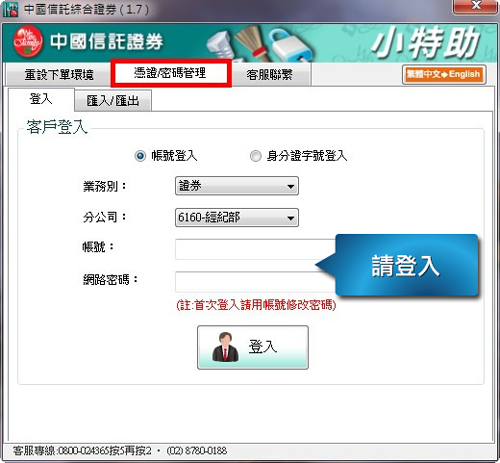Click the app icon in the title bar
The image size is (500, 463).
10,9
